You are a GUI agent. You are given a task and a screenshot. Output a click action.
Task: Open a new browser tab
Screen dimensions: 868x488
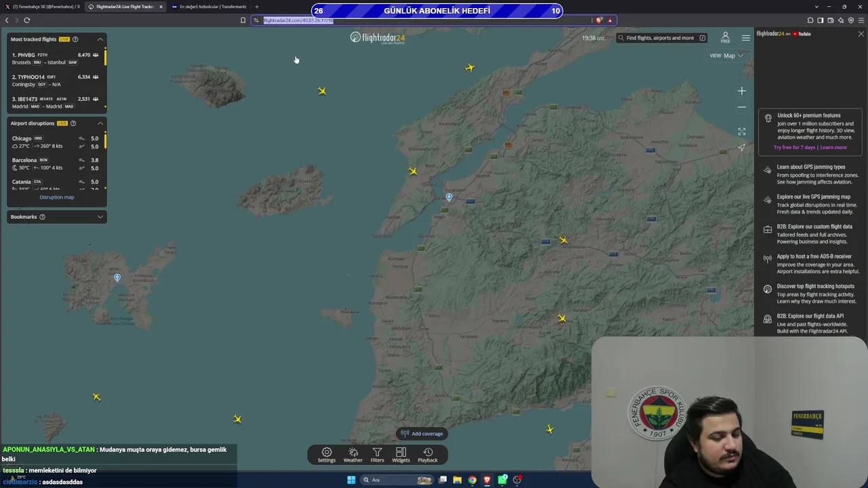256,7
